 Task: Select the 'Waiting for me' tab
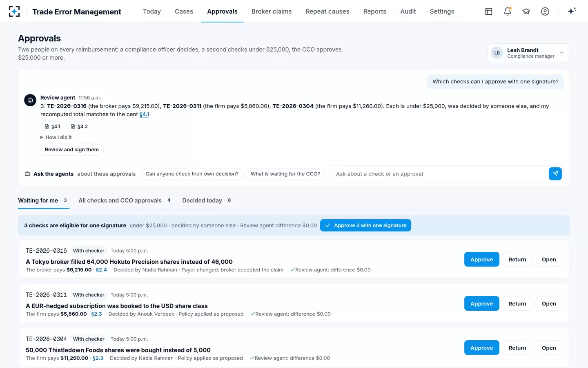(44, 200)
